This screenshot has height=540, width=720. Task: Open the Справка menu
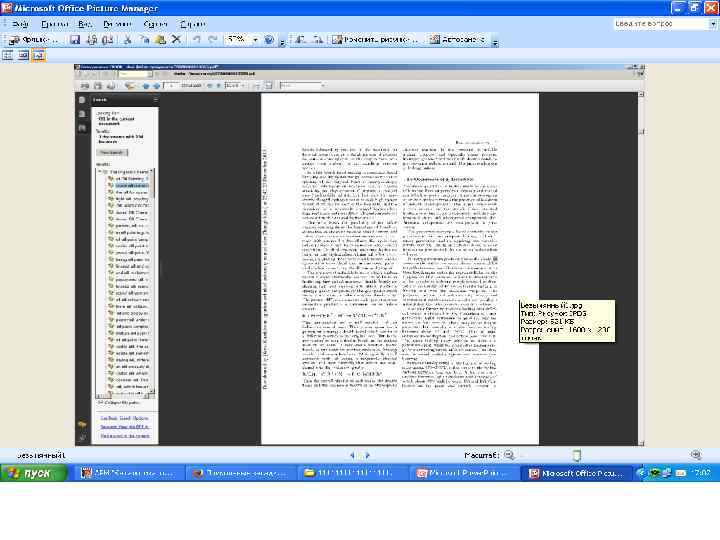(x=192, y=24)
